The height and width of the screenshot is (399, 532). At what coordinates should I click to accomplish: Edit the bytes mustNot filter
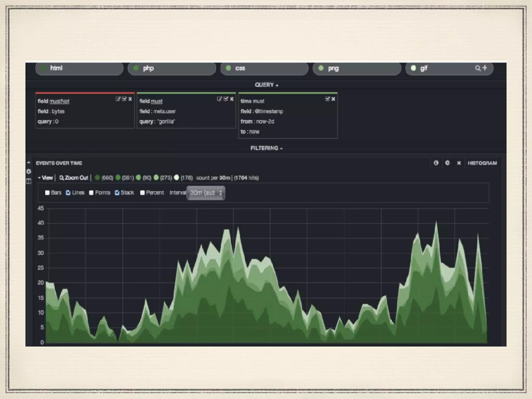pyautogui.click(x=118, y=99)
